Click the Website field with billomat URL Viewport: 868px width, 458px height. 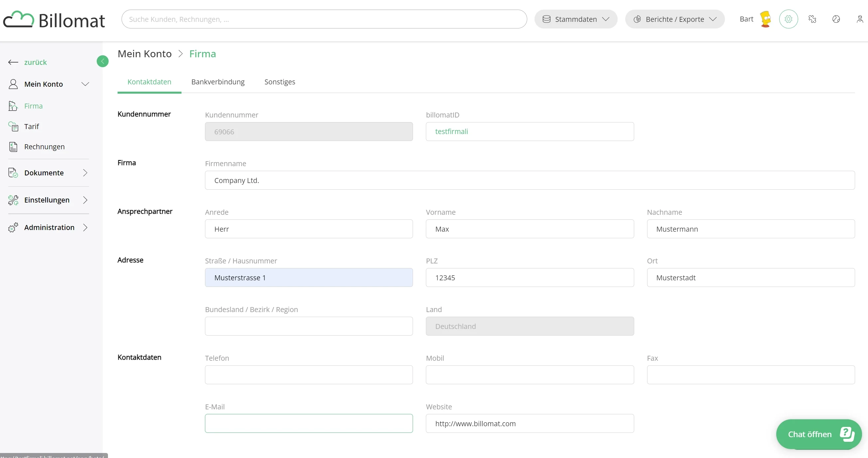[x=530, y=423]
